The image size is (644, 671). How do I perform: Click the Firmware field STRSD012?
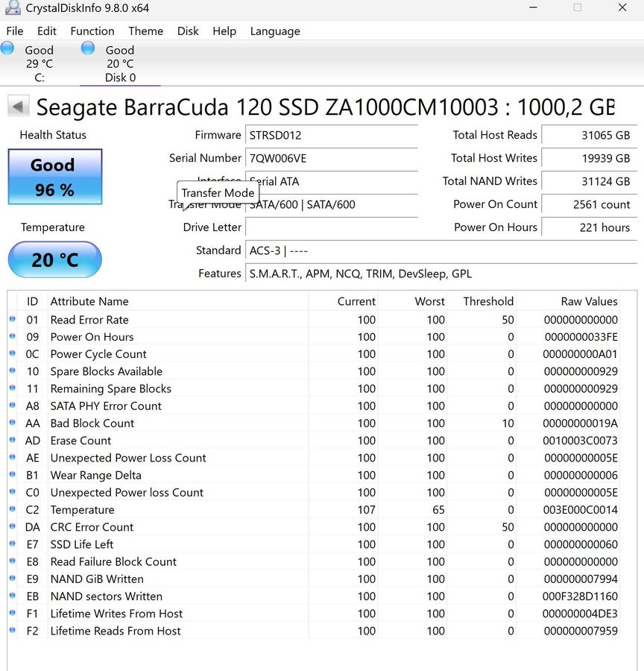(332, 135)
